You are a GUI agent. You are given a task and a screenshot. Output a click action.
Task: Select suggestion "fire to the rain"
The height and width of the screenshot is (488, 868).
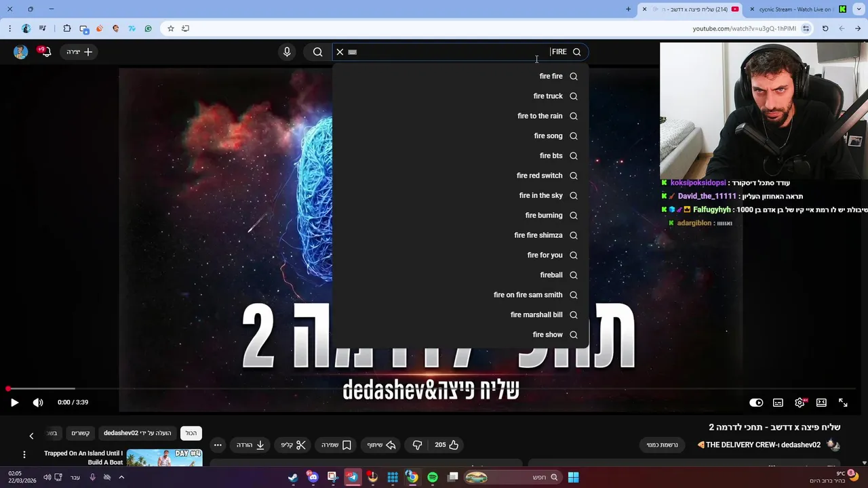[x=460, y=116]
